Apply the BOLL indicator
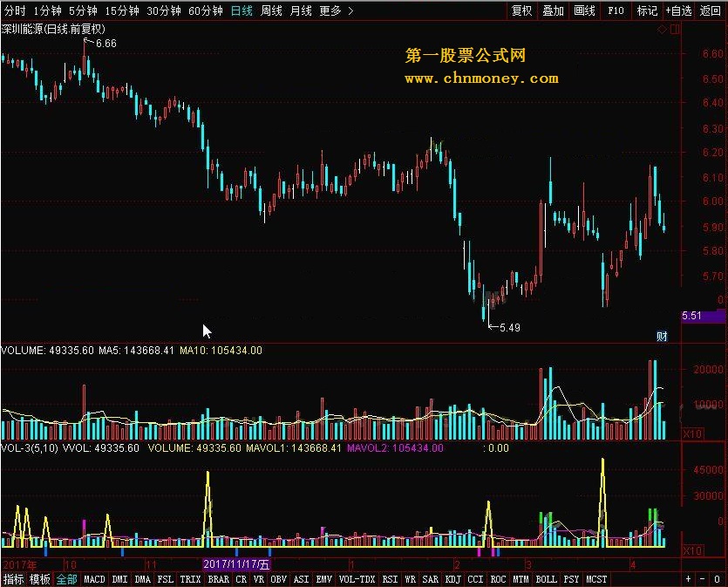 tap(547, 579)
